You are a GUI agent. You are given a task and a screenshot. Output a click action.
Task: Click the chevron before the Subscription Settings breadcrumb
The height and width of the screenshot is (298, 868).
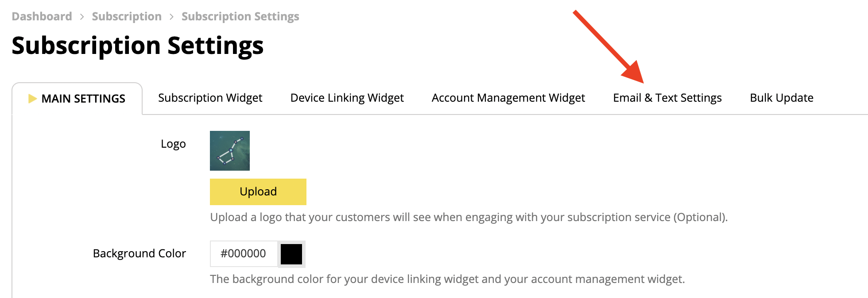tap(172, 17)
